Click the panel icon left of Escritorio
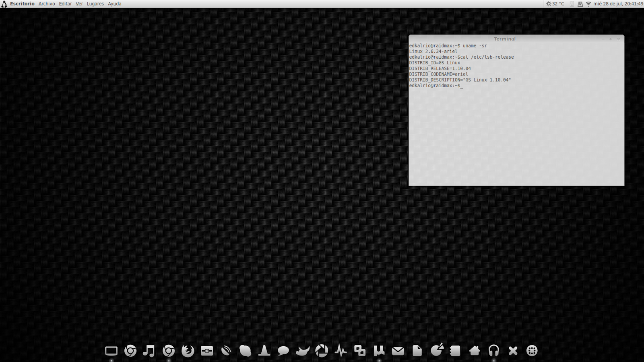The width and height of the screenshot is (644, 362). (x=4, y=4)
